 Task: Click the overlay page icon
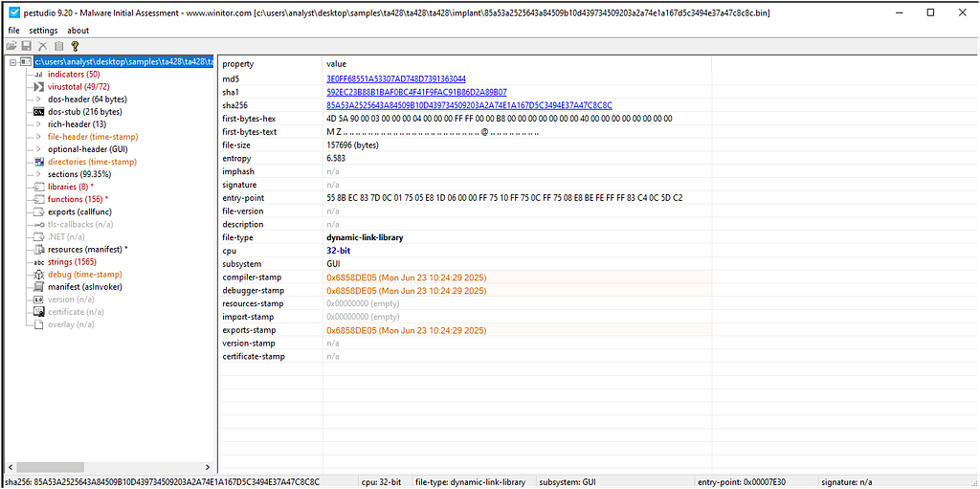coord(38,324)
